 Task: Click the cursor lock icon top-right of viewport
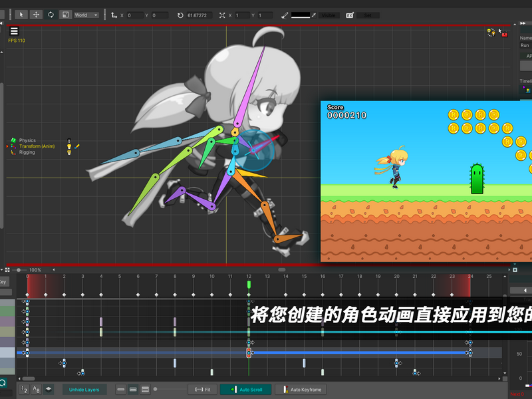503,33
